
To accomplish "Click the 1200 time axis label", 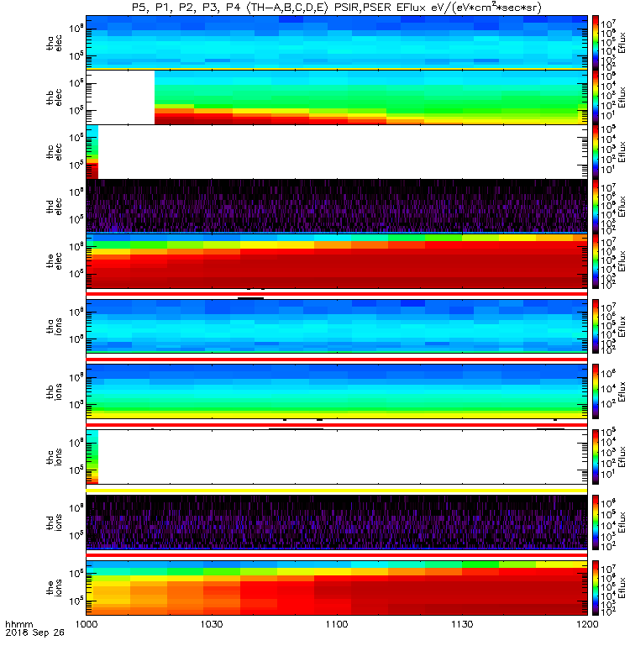I will coord(587,624).
